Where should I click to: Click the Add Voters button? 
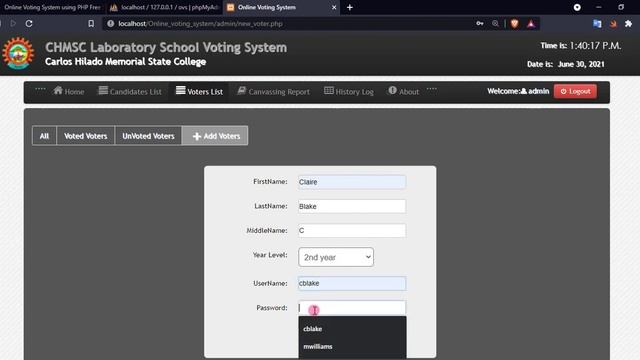tap(215, 136)
